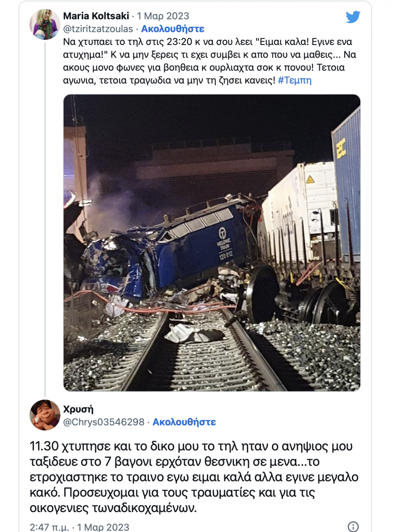Click the Twitter bird logo
The height and width of the screenshot is (532, 395).
(353, 17)
